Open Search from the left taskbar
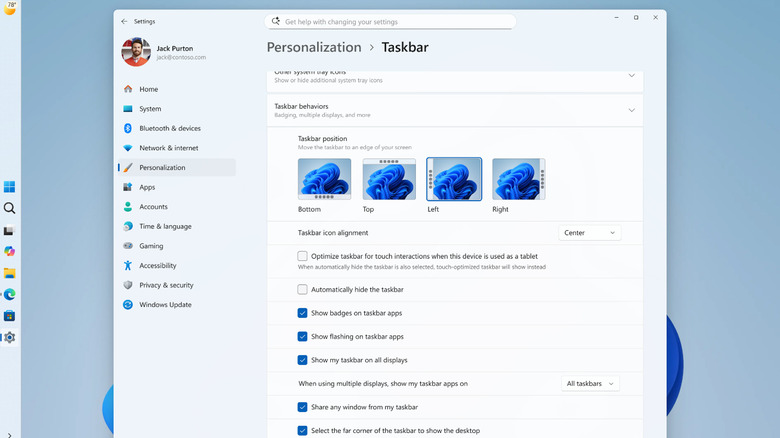The height and width of the screenshot is (438, 780). tap(9, 208)
